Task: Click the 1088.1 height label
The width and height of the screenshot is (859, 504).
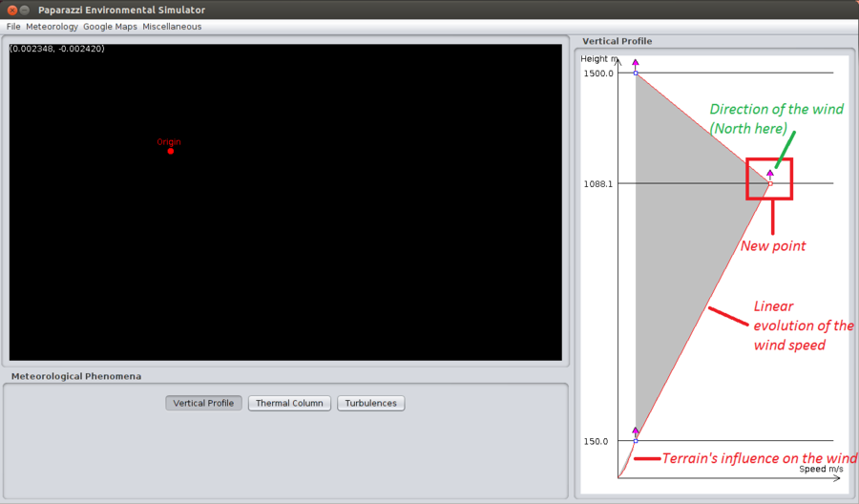Action: click(x=598, y=183)
